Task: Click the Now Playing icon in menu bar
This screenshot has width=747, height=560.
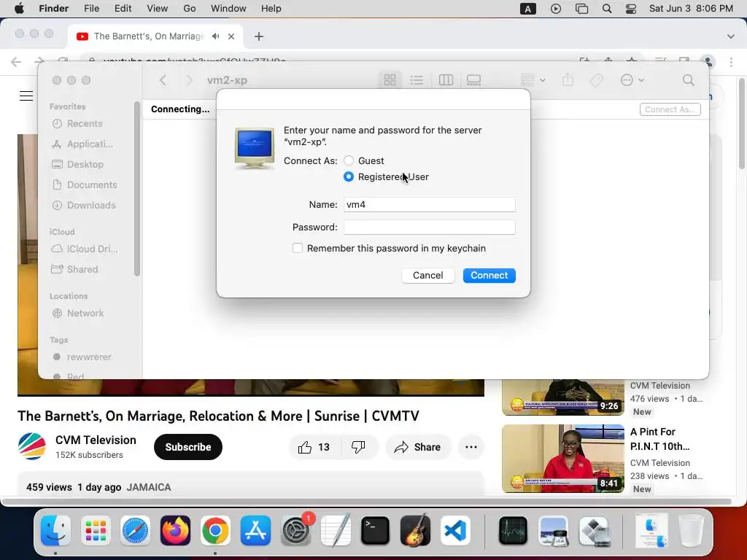Action: [x=555, y=9]
